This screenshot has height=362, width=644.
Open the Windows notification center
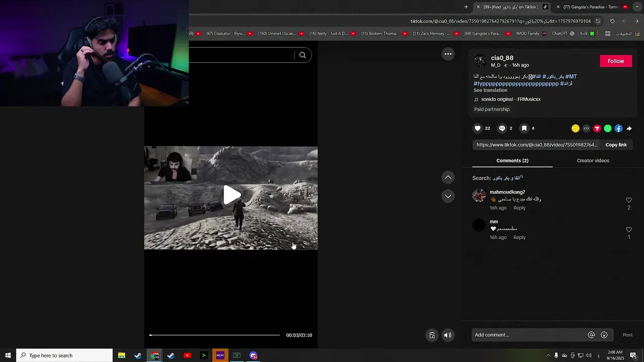(x=633, y=355)
